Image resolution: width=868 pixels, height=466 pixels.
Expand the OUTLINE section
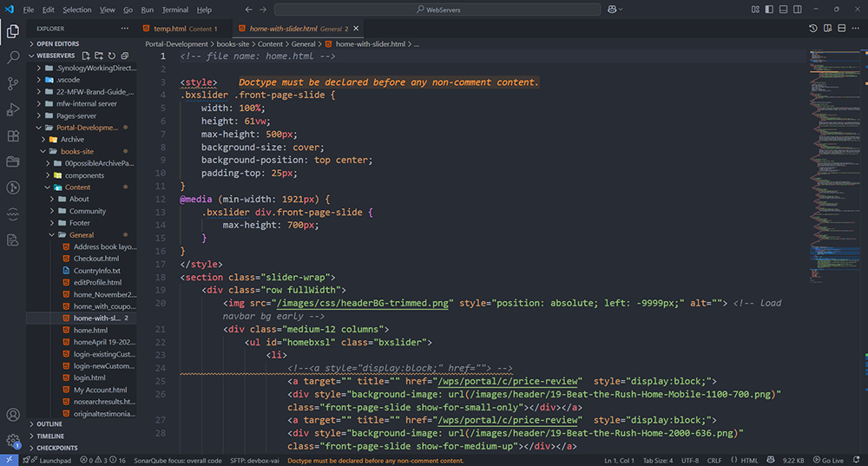(82, 424)
